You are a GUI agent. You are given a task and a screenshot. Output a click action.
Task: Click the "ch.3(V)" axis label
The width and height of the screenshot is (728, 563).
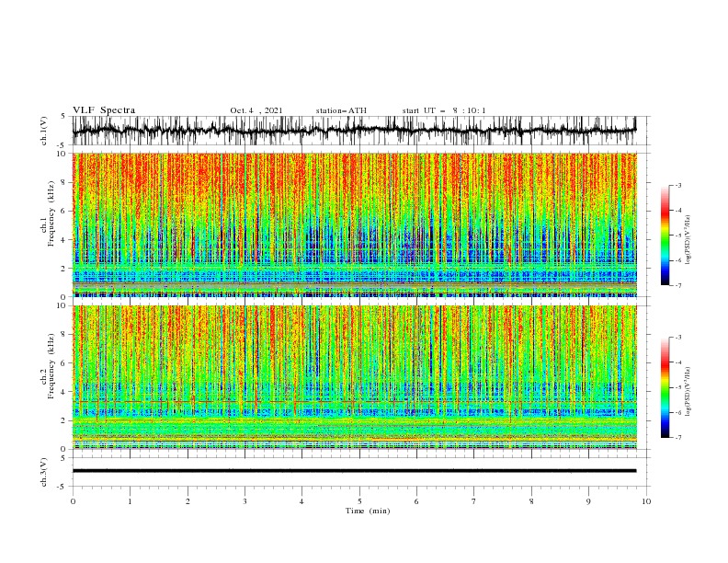(44, 472)
